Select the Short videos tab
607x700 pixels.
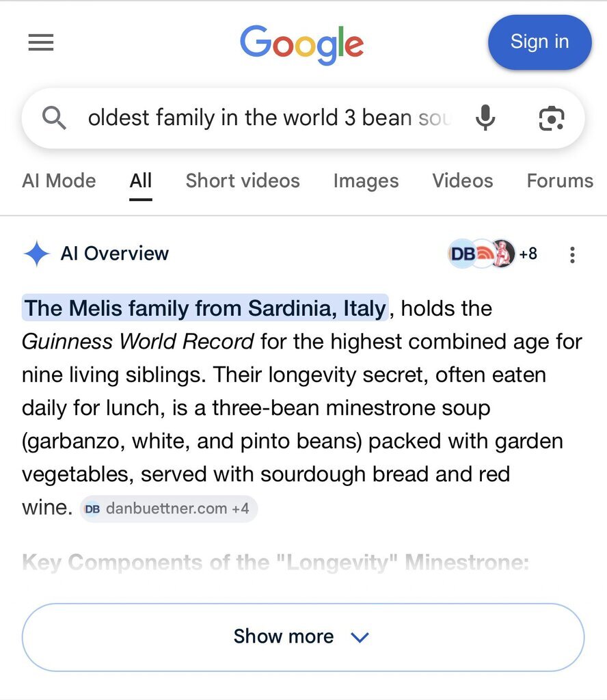(243, 180)
